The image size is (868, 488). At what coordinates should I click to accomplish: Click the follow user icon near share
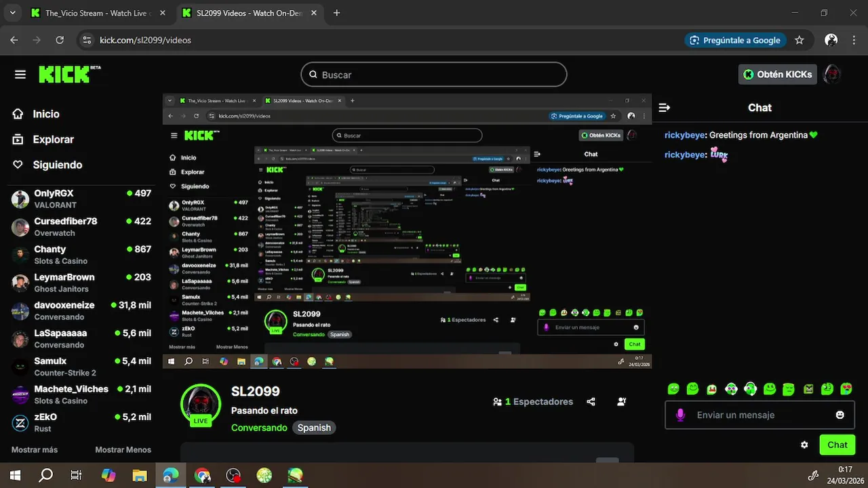coord(622,401)
